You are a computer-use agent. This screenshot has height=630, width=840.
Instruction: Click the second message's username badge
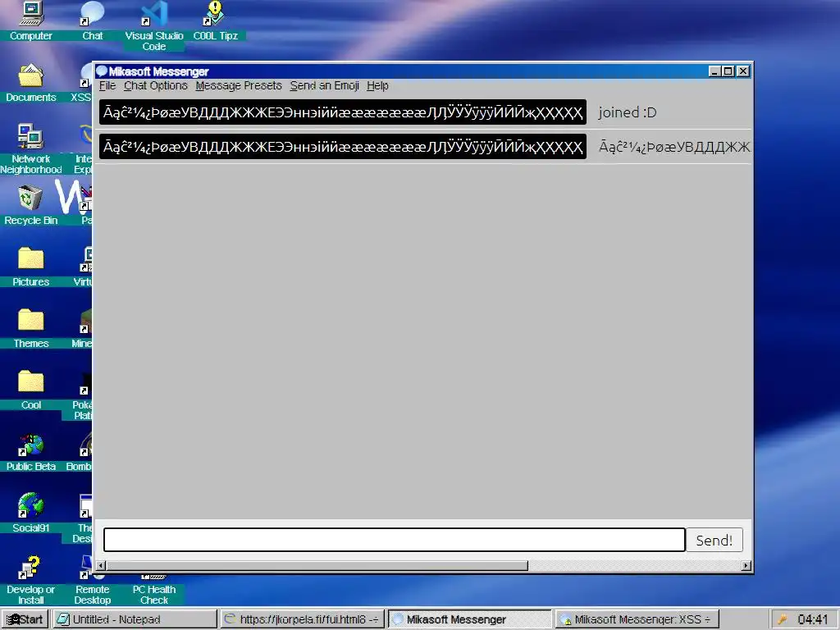point(342,147)
